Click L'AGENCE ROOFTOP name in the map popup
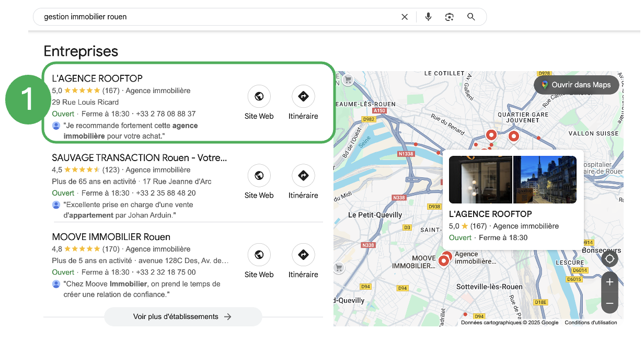 point(490,214)
